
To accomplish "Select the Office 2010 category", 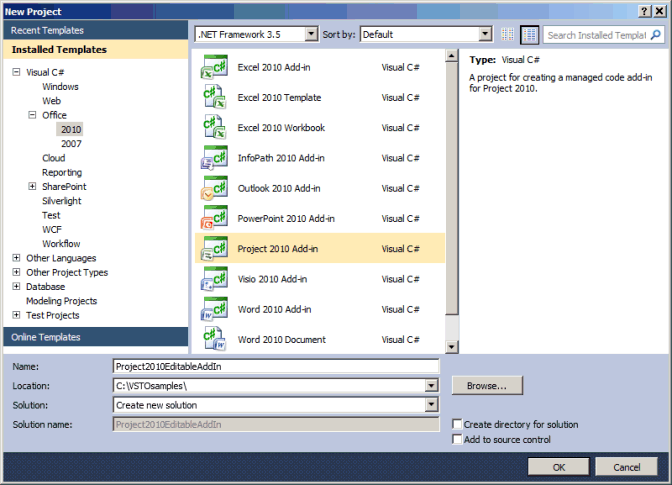I will point(71,129).
